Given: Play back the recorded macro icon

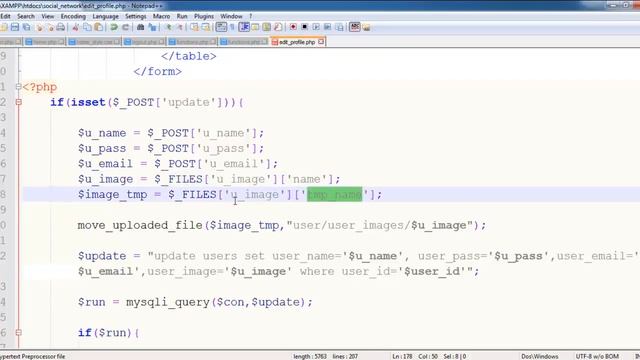Looking at the screenshot, I should point(316,27).
